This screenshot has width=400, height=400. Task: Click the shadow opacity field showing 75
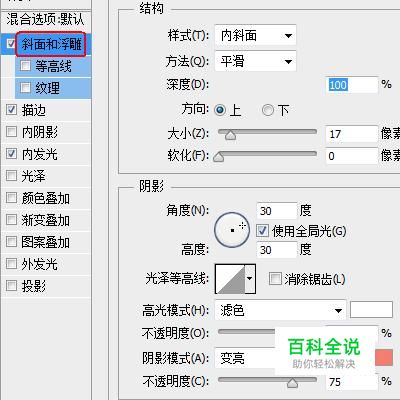coord(351,381)
